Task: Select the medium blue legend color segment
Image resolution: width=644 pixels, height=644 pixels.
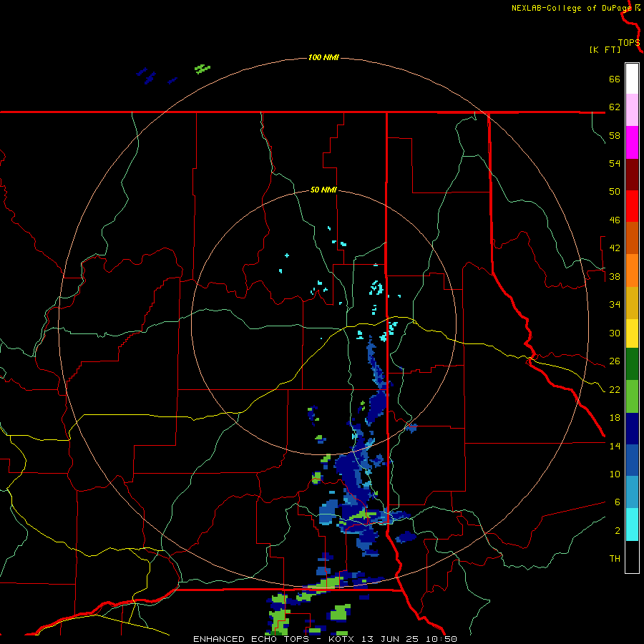Action: (x=632, y=460)
